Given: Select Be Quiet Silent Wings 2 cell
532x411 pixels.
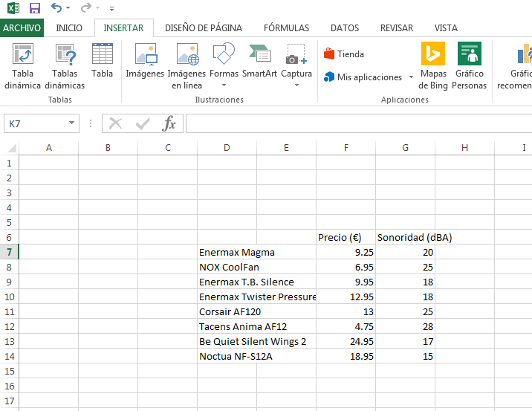Looking at the screenshot, I should pos(227,341).
